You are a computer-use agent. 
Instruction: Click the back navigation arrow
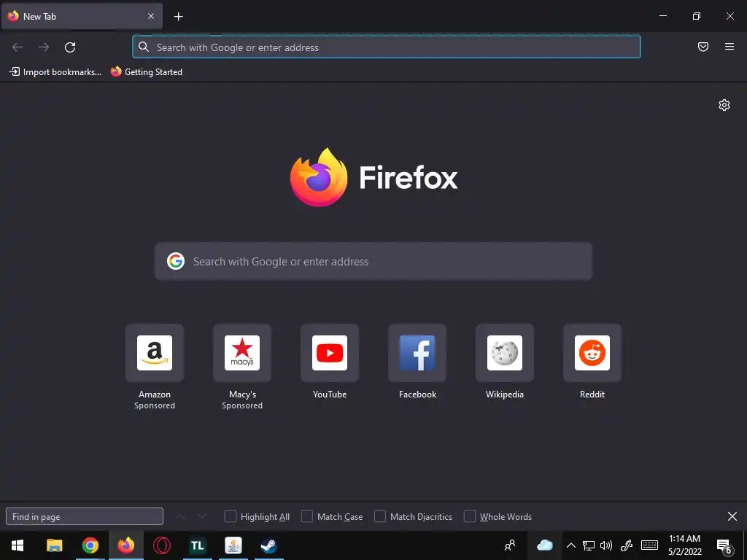tap(18, 47)
